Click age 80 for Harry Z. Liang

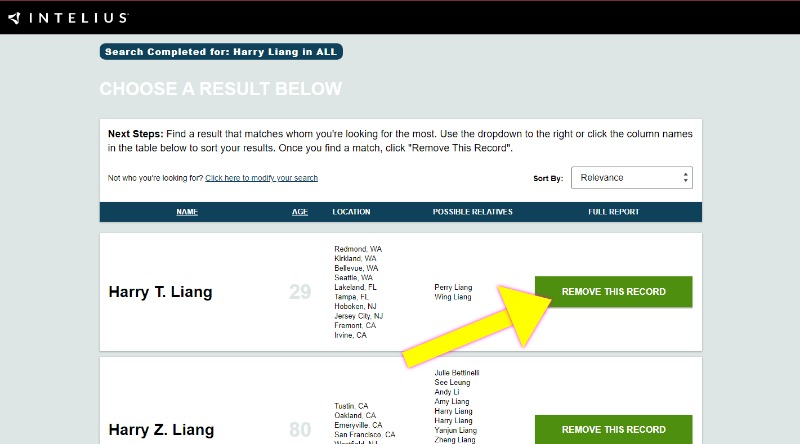(300, 430)
